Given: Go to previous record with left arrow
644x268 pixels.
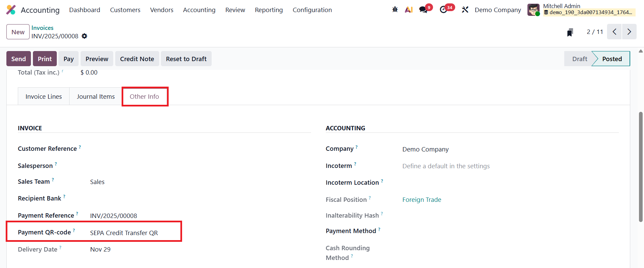Looking at the screenshot, I should coord(614,32).
